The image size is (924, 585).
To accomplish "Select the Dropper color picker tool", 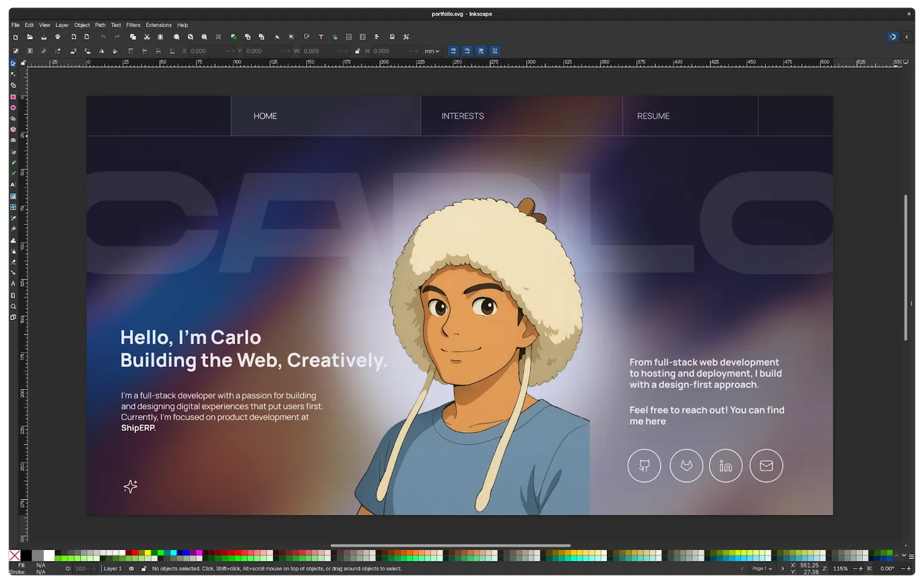I will pos(13,218).
